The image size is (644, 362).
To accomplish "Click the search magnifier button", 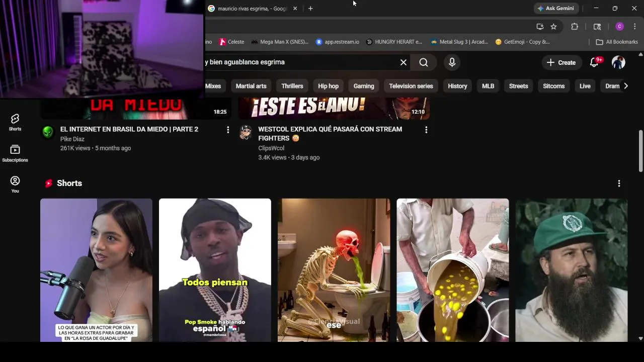I will pos(424,62).
